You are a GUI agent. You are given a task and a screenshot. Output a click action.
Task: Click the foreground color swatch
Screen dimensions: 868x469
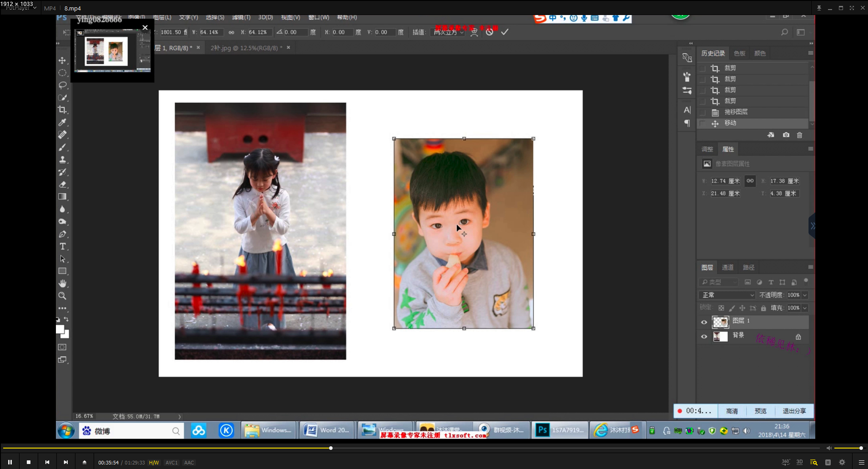click(x=60, y=329)
